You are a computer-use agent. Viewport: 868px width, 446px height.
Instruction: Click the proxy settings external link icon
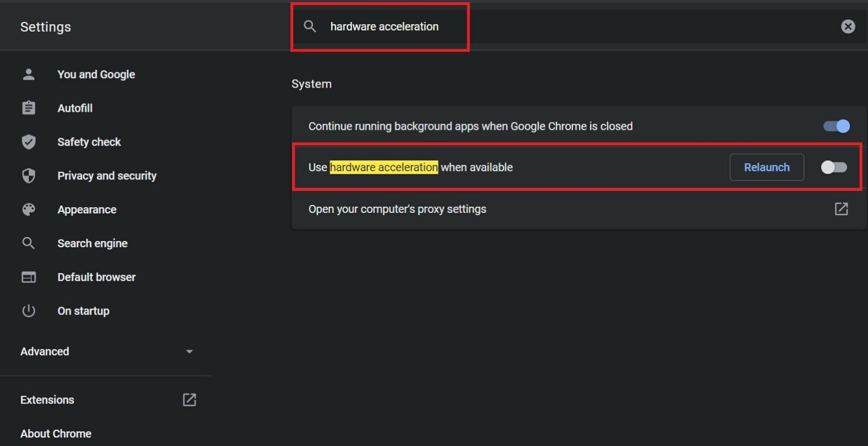point(841,209)
